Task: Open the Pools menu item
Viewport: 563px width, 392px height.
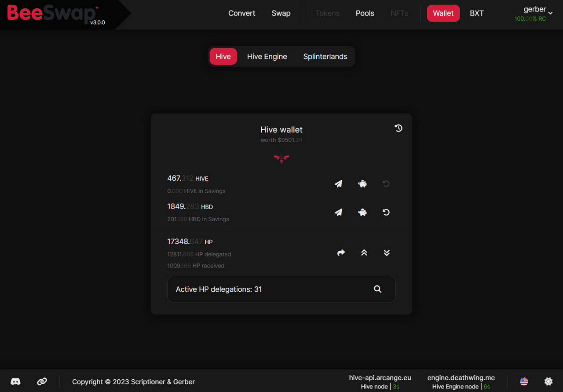Action: tap(365, 13)
